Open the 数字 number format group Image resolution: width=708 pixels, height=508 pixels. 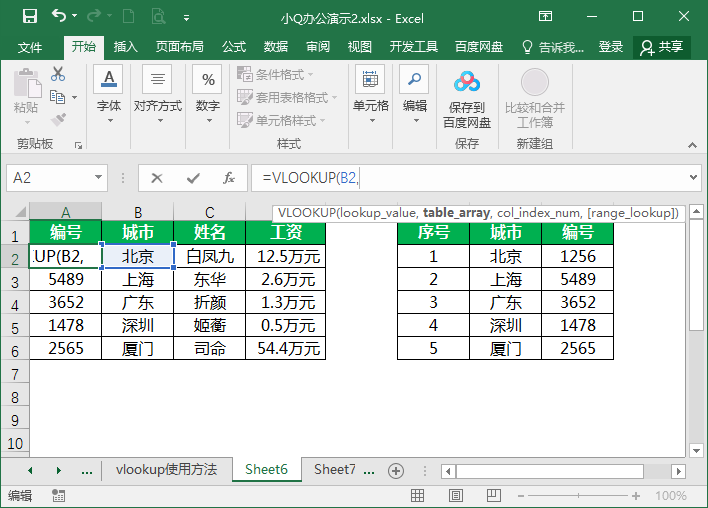pos(208,94)
